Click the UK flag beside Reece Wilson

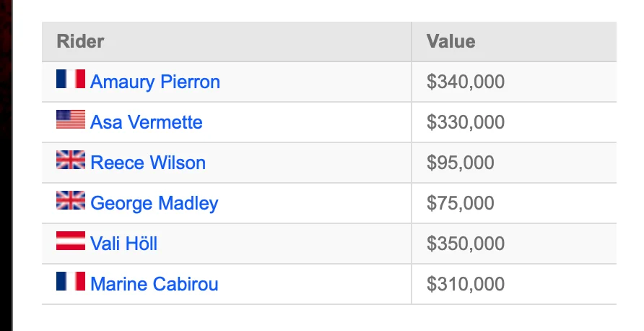[x=71, y=160]
